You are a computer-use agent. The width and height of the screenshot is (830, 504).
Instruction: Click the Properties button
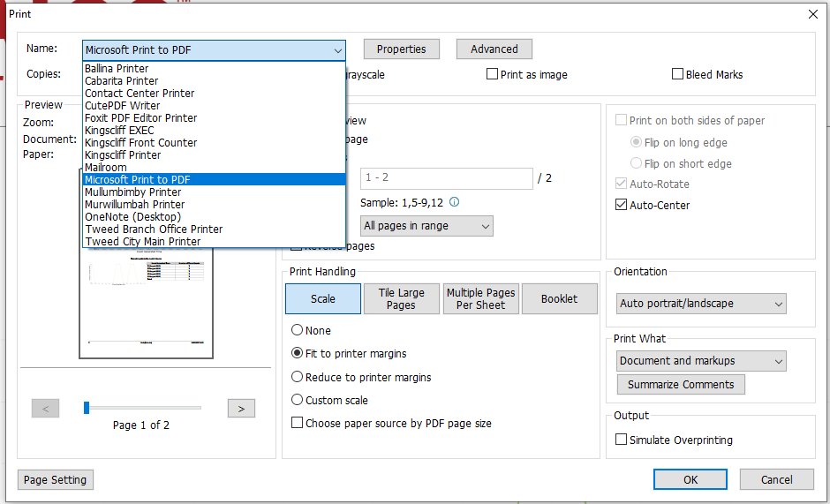point(401,49)
